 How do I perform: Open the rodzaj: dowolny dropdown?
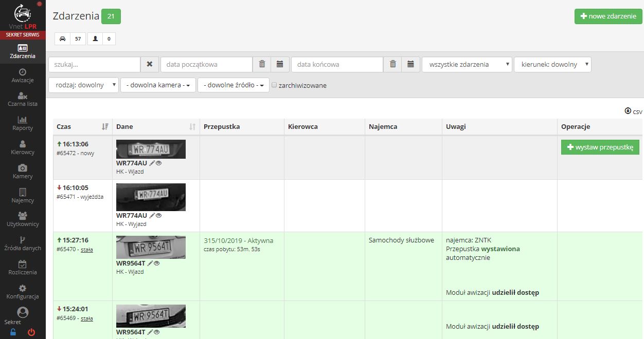(x=84, y=85)
